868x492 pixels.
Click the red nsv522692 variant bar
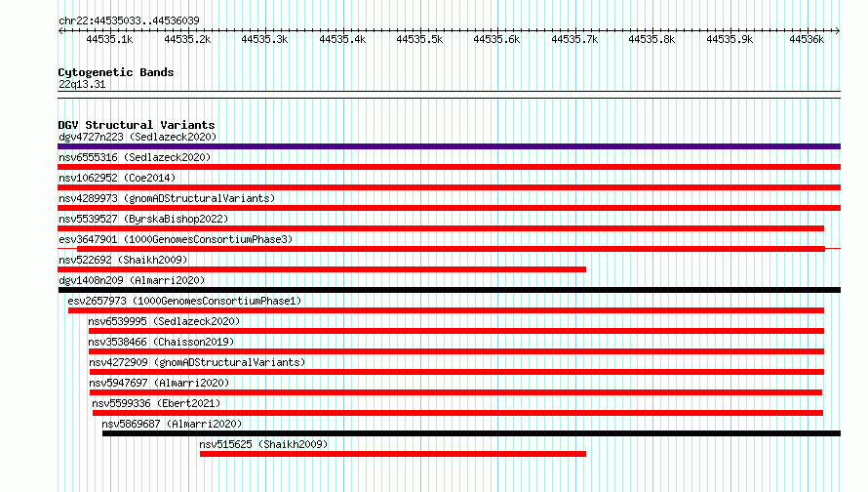pyautogui.click(x=322, y=269)
